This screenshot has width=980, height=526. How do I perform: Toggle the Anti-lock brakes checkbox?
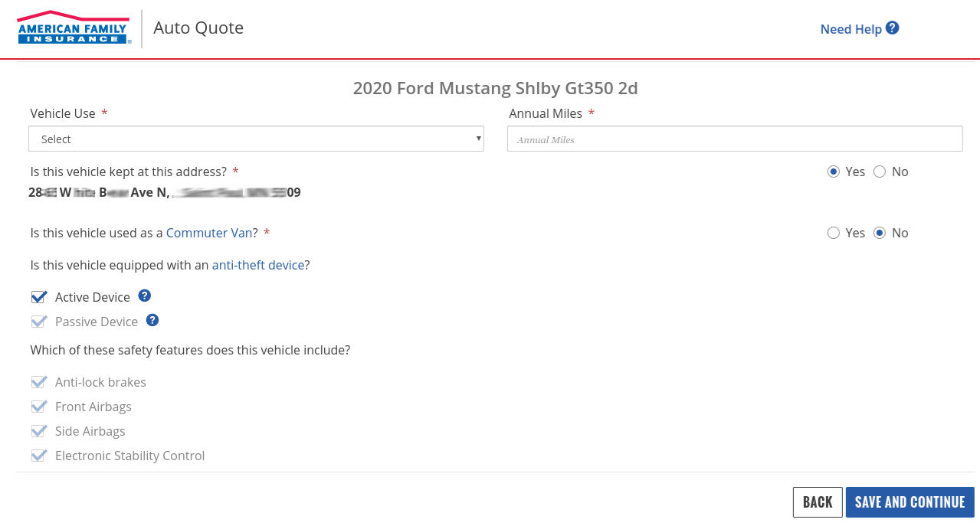[38, 381]
